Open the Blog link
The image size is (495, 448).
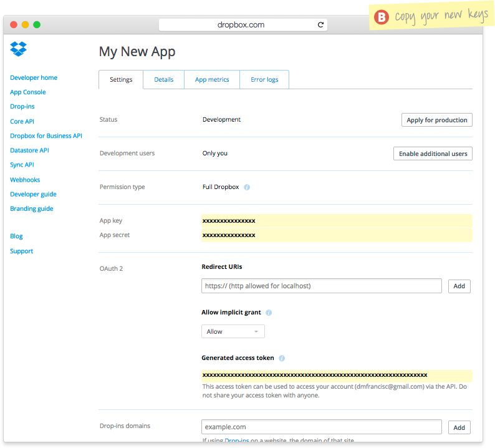tap(16, 236)
